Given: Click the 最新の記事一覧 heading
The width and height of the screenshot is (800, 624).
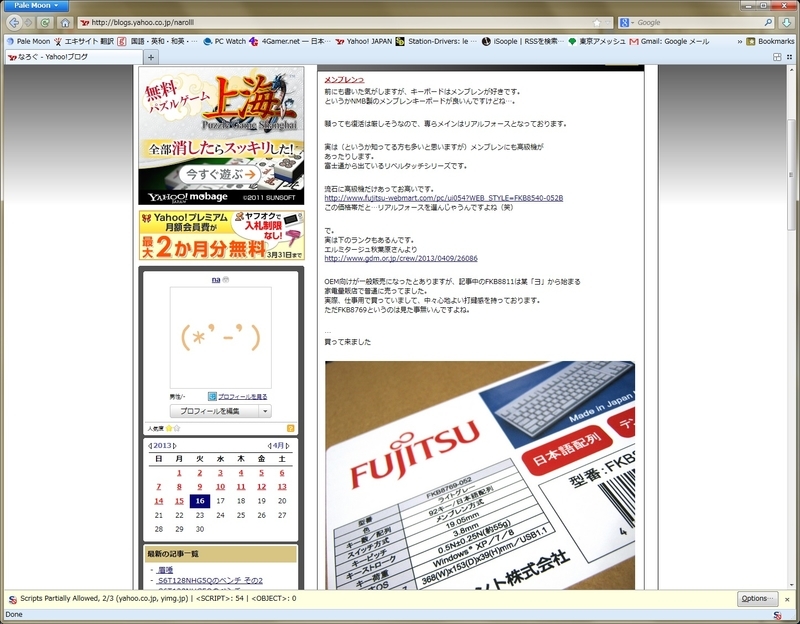Looking at the screenshot, I should (173, 554).
